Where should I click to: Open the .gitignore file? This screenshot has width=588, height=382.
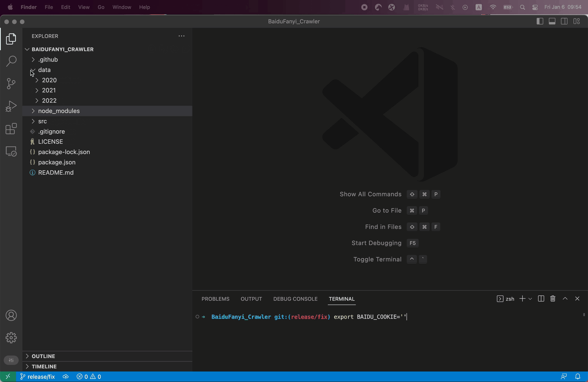(107, 131)
